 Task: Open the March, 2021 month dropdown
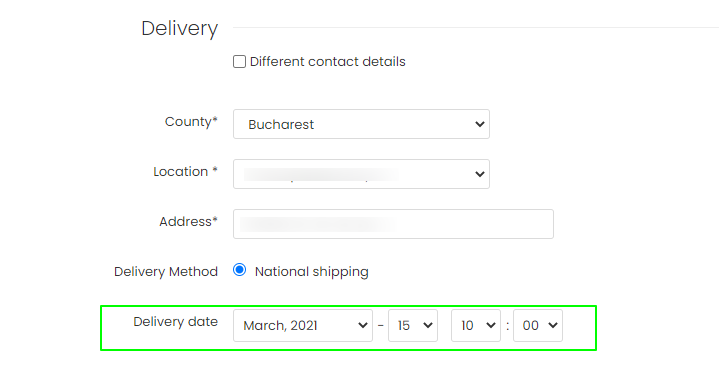pos(303,325)
